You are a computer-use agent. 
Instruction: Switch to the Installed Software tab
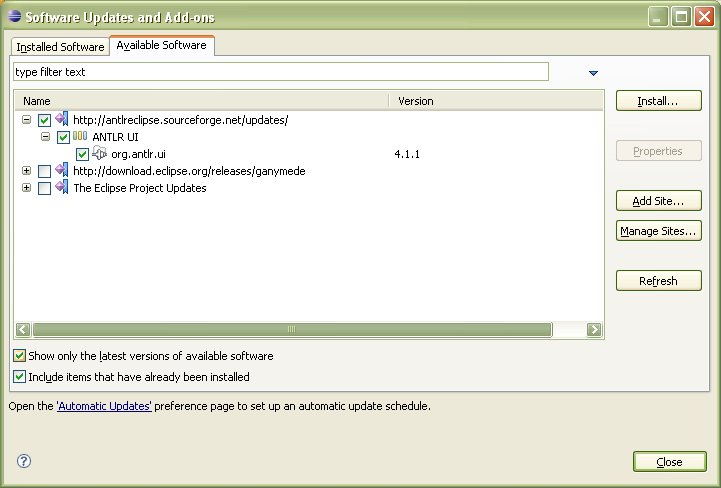[x=60, y=47]
